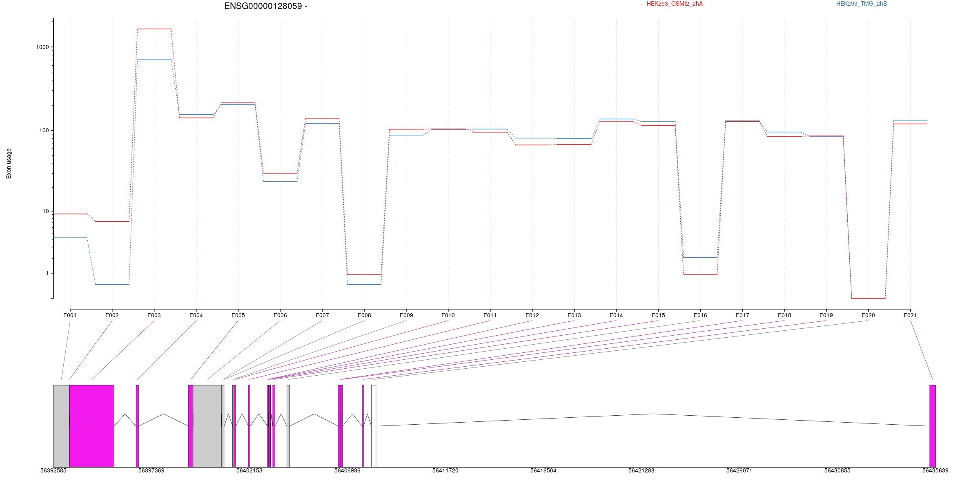980x490 pixels.
Task: Click the blue E003 usage segment
Action: (x=154, y=59)
